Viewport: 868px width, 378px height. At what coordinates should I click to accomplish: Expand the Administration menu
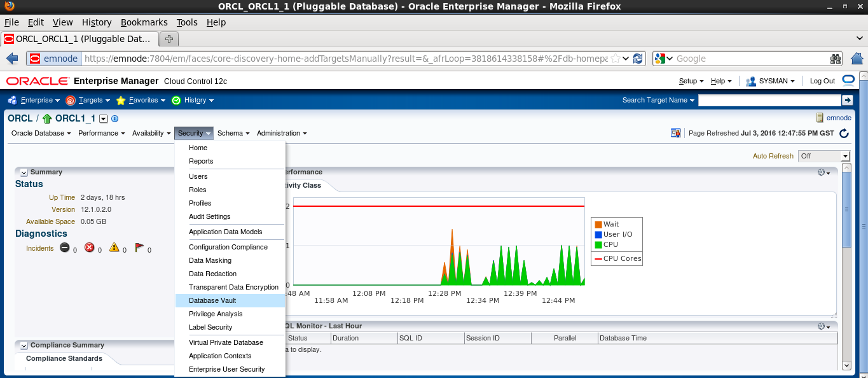pos(282,133)
